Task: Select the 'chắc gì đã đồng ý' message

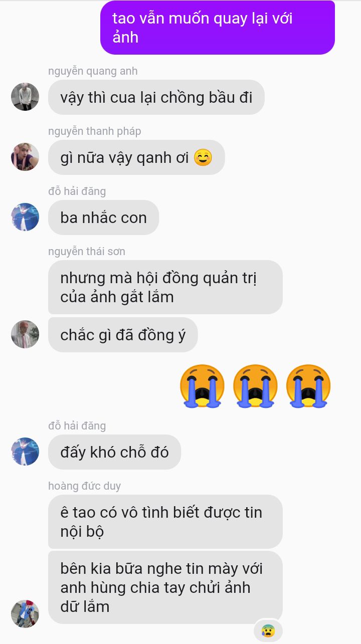Action: tap(123, 335)
